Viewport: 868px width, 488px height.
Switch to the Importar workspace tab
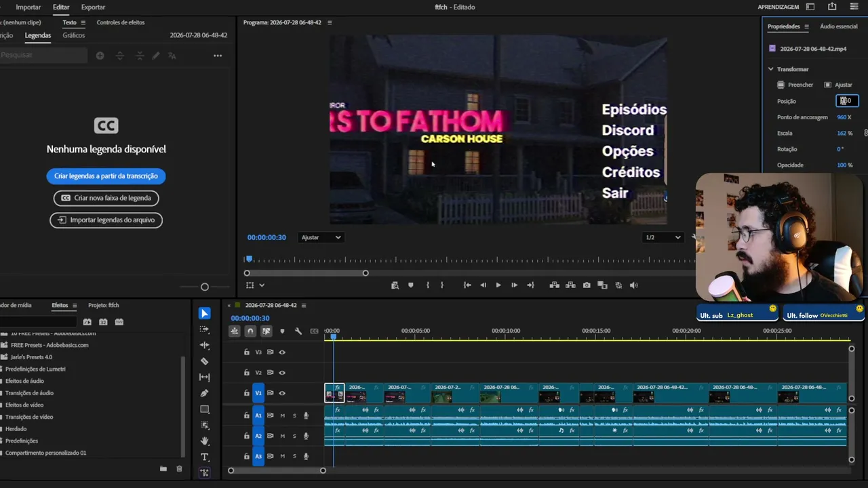pyautogui.click(x=28, y=7)
